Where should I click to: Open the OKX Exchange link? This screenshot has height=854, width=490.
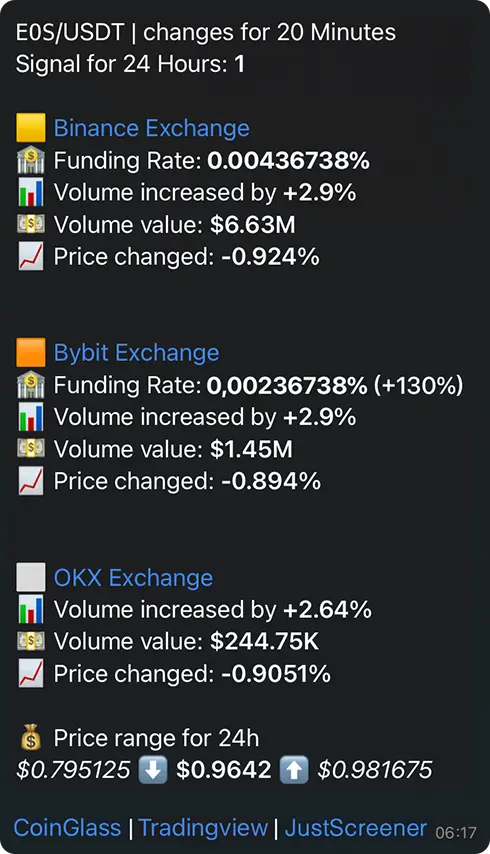[x=133, y=578]
